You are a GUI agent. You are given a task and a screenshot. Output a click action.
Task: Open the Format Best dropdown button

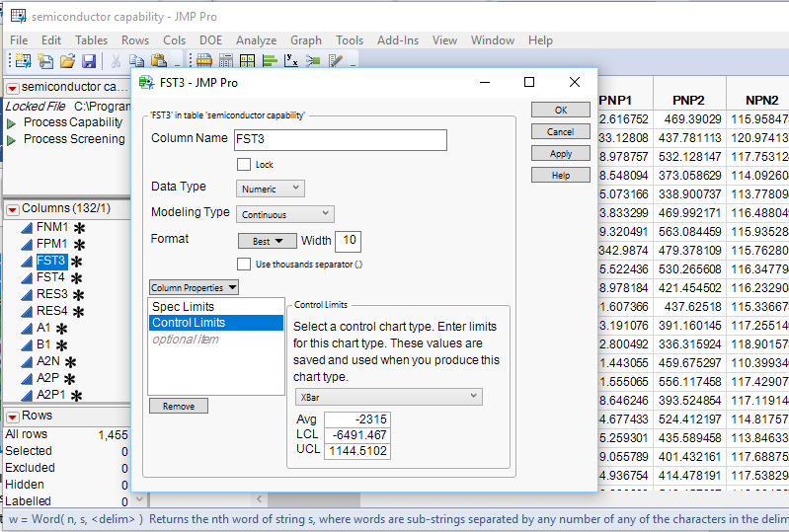pos(268,241)
